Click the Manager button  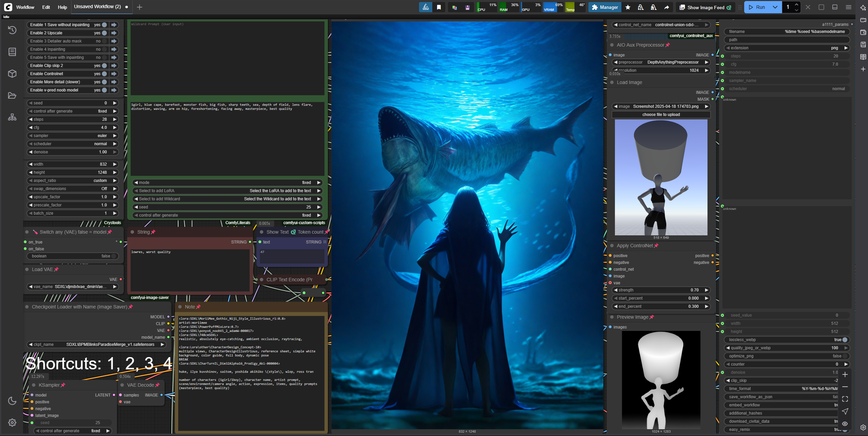click(605, 7)
